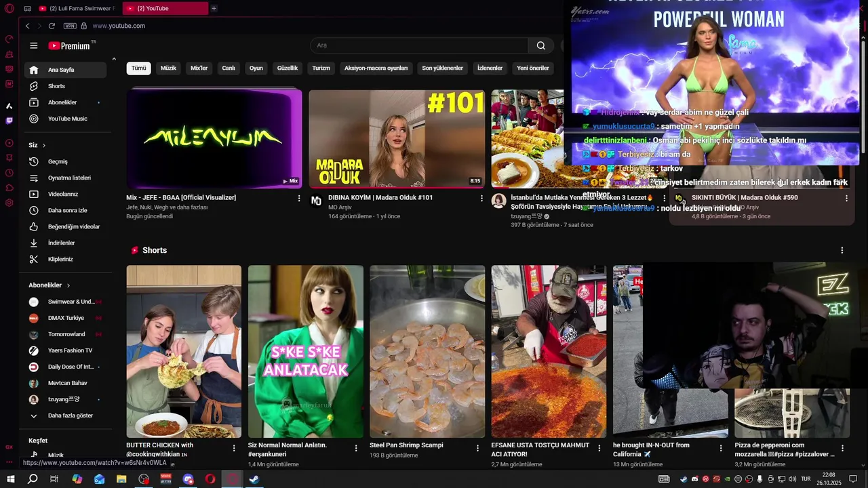
Task: Click the YouTube search input field
Action: 419,45
